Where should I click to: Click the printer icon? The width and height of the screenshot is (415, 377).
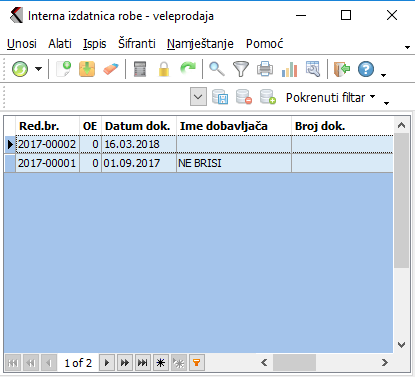[265, 69]
